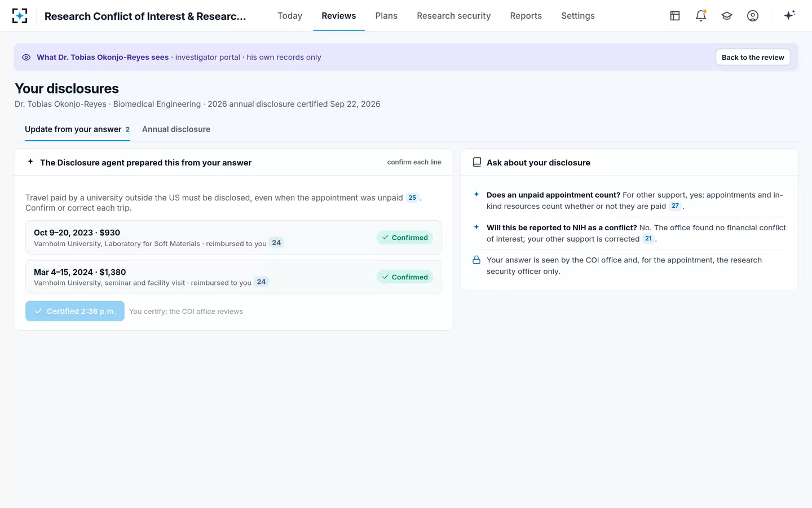Click sparkle icon beside NIH conflict question
812x508 pixels.
(476, 227)
